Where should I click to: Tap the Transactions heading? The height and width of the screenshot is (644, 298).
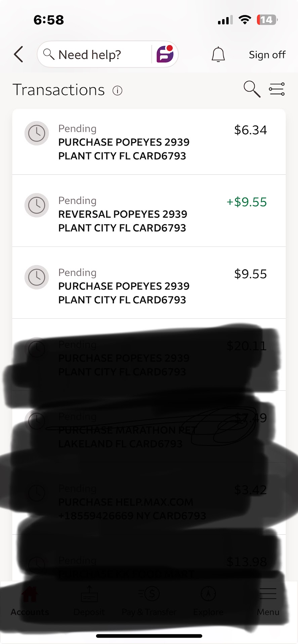point(59,90)
